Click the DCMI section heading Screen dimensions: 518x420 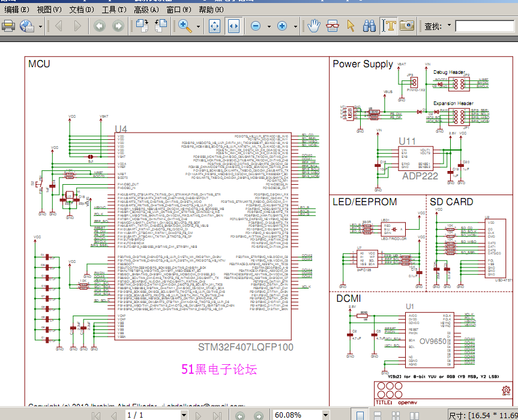(x=349, y=298)
